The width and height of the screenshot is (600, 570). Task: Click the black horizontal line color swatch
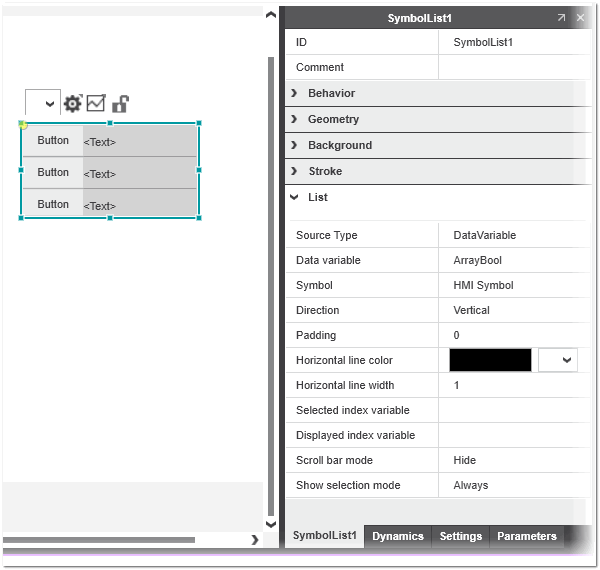(x=490, y=360)
